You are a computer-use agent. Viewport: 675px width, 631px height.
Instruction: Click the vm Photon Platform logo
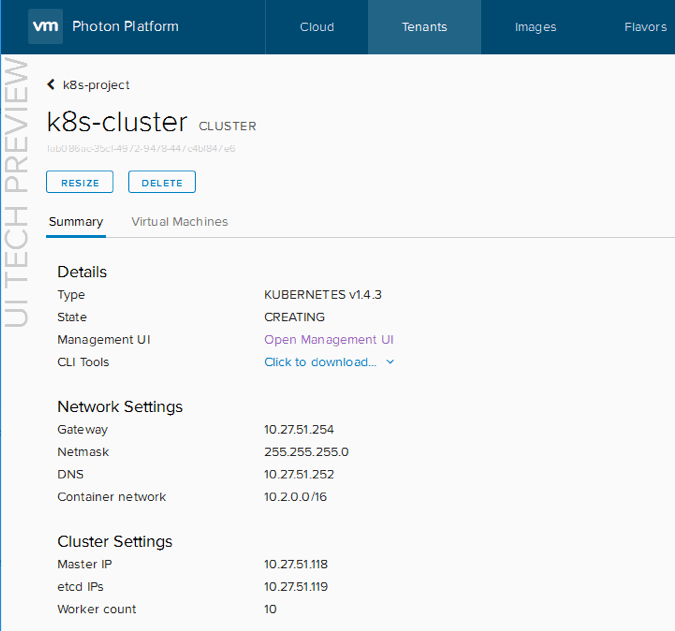pyautogui.click(x=46, y=26)
